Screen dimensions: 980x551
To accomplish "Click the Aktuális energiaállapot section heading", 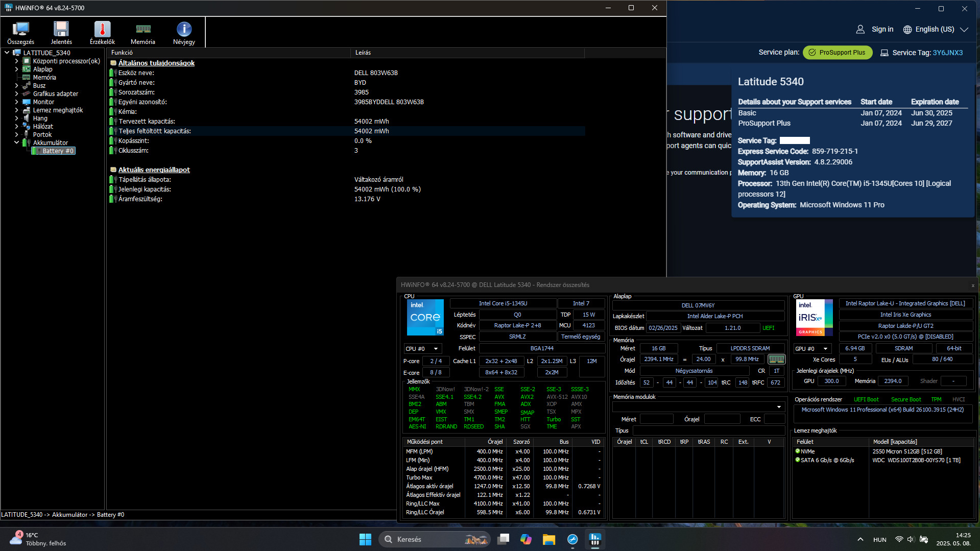I will pyautogui.click(x=154, y=170).
